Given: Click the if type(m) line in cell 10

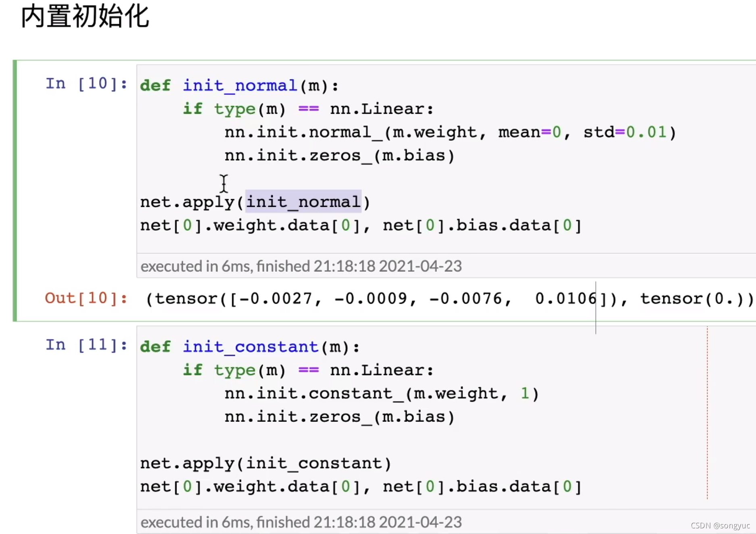Looking at the screenshot, I should 308,109.
